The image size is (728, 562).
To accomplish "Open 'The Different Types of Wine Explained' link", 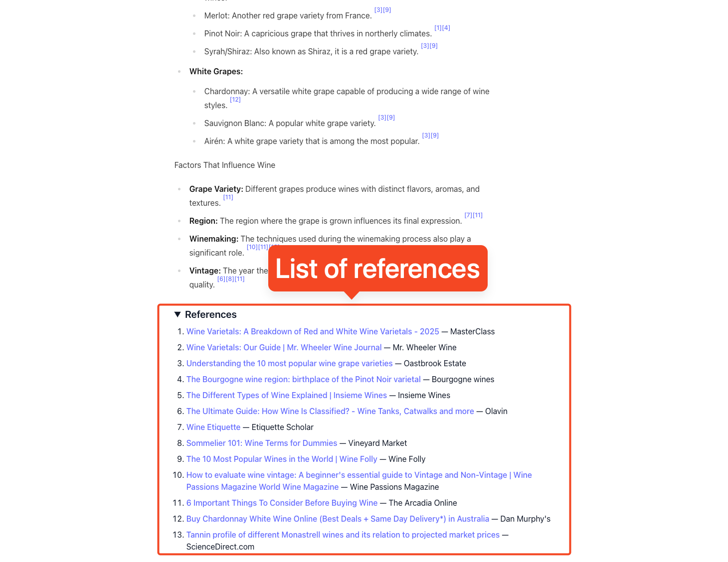I will coord(286,395).
